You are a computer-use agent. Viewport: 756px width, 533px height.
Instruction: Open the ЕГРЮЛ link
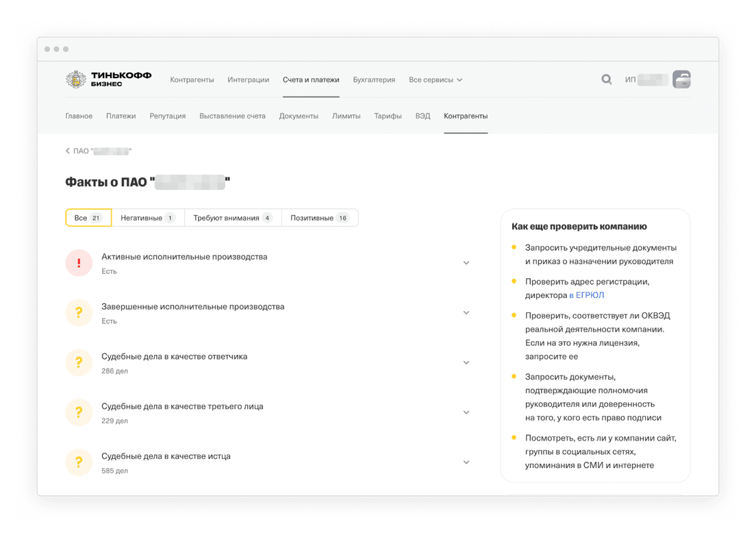coord(587,295)
